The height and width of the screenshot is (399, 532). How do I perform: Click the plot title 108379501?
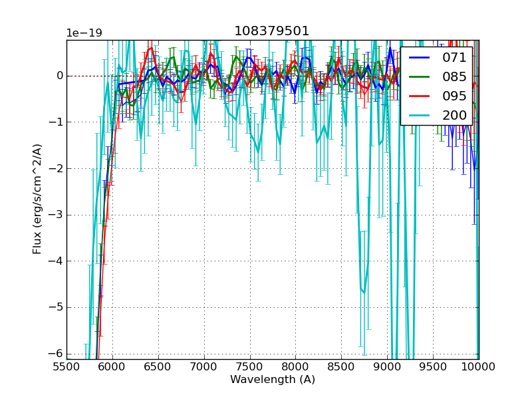272,31
